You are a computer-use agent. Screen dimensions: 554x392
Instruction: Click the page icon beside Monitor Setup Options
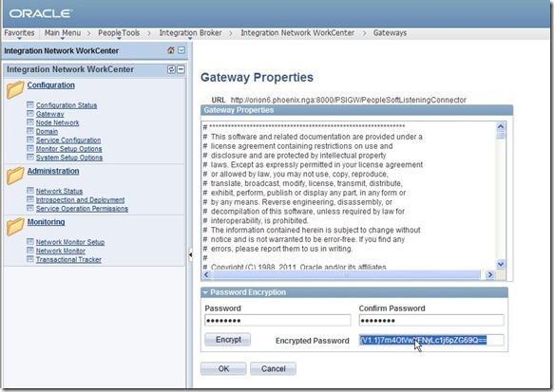[30, 149]
